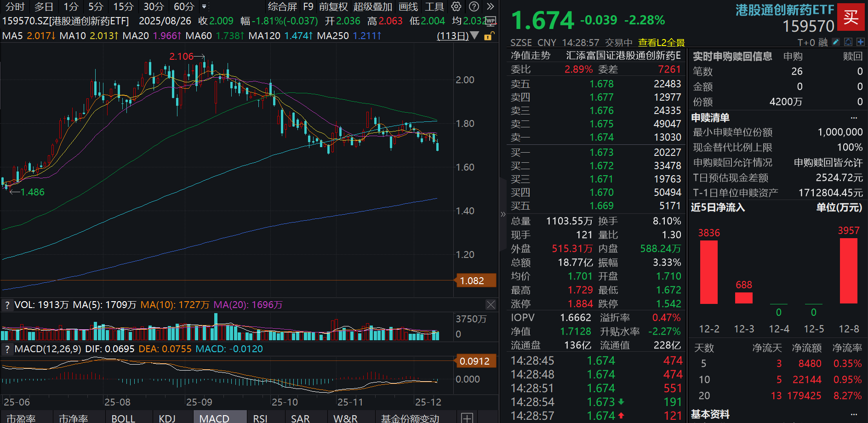Toggle the chart lock padlock icon
This screenshot has width=868, height=423.
click(x=489, y=36)
